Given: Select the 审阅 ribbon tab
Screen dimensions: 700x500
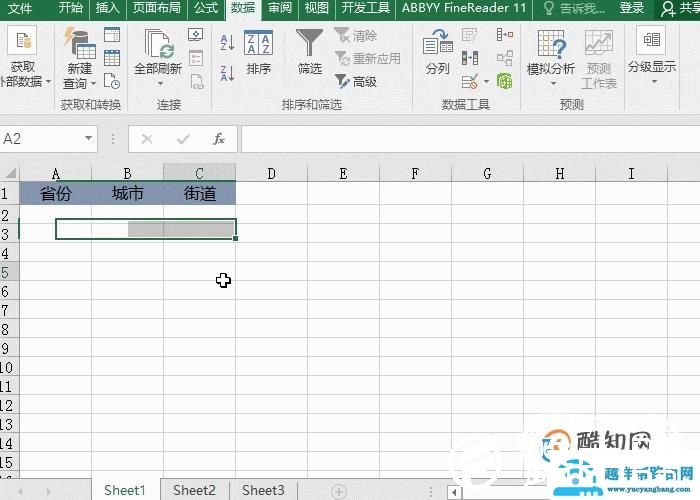Looking at the screenshot, I should tap(280, 8).
